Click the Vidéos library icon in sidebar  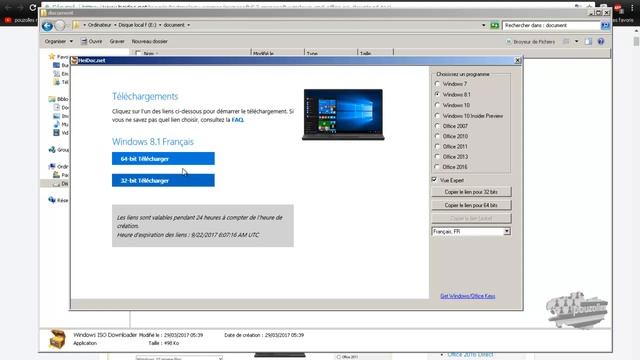(56, 133)
